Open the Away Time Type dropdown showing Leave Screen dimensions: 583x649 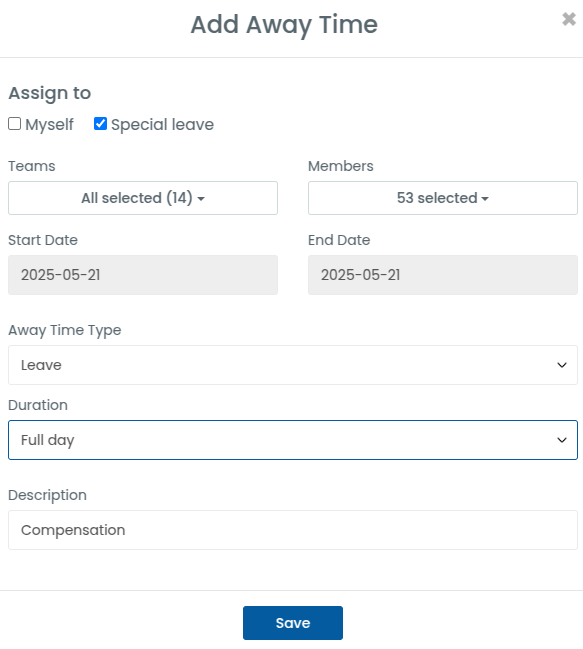pos(293,365)
